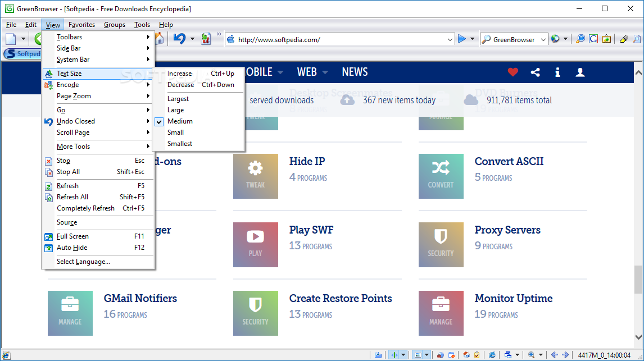Open dropdown next to New page icon
This screenshot has width=644, height=361.
coord(23,39)
